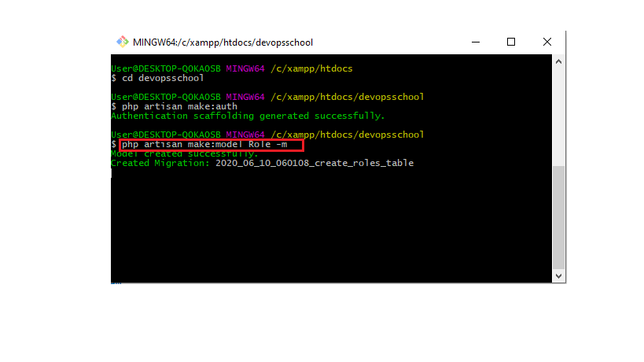Image resolution: width=644 pixels, height=362 pixels.
Task: Minimize the MINGW64 terminal window
Action: pyautogui.click(x=476, y=42)
